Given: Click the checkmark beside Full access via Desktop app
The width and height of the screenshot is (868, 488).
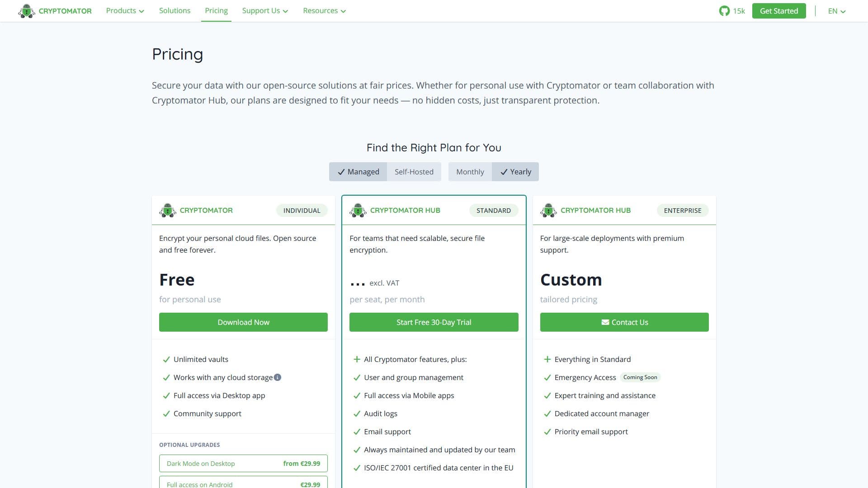Looking at the screenshot, I should click(x=166, y=396).
